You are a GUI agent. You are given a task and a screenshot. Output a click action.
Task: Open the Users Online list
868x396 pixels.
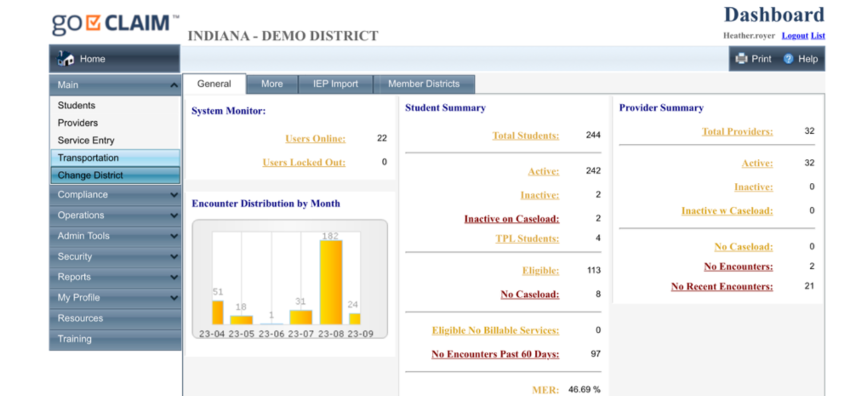coord(315,138)
